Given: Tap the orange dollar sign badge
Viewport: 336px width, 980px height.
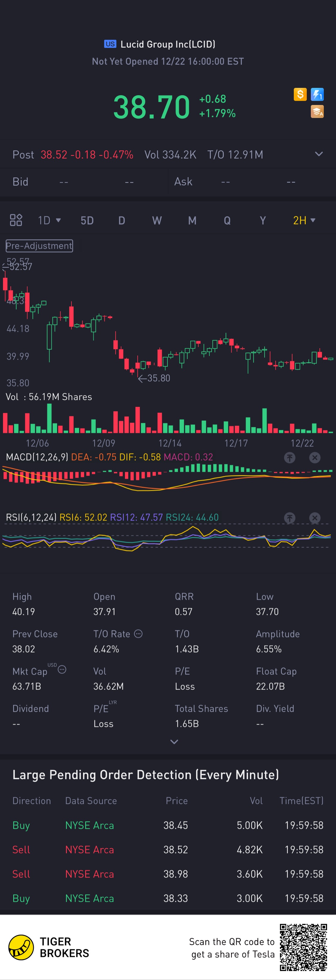Looking at the screenshot, I should point(300,94).
